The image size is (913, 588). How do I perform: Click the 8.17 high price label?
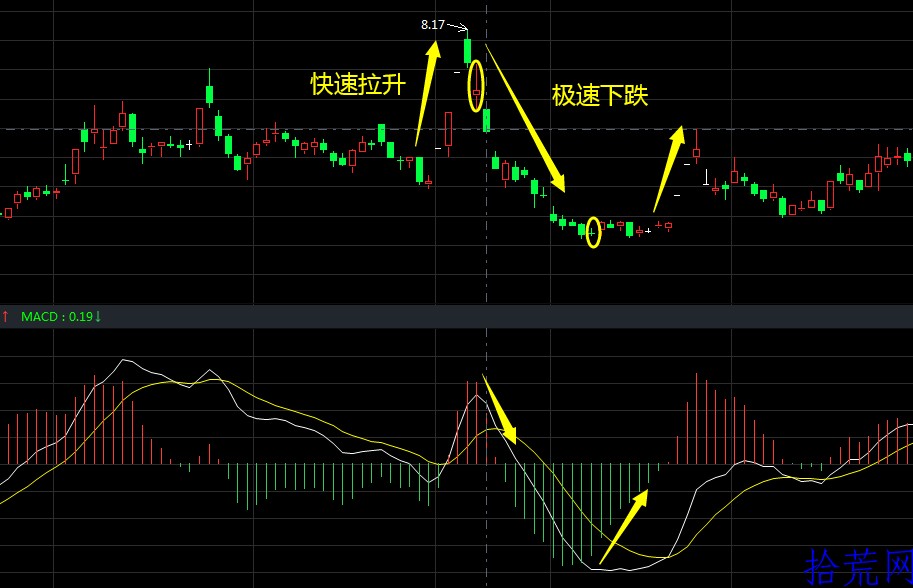click(433, 24)
